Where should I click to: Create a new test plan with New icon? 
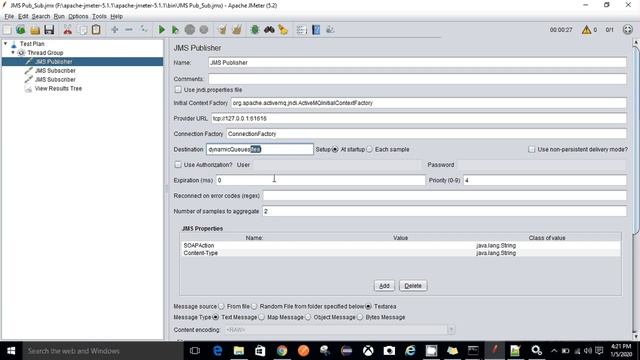[x=7, y=30]
